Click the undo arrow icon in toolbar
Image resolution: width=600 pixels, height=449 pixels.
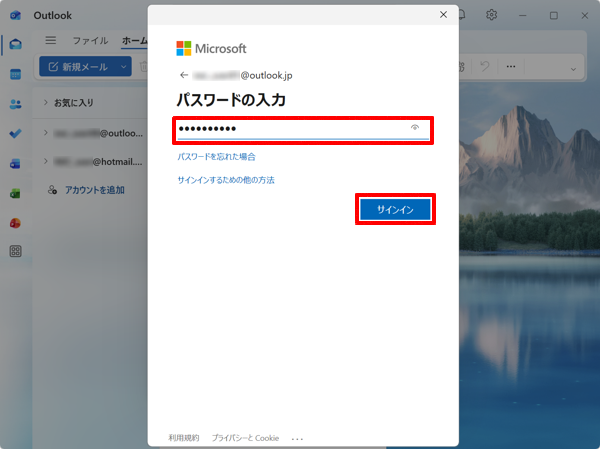(484, 67)
